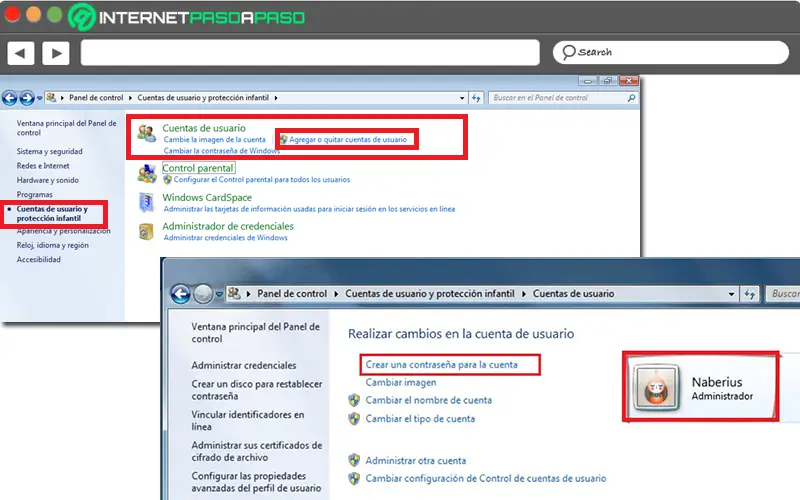
Task: Click disabled forward button in front window
Action: 203,294
